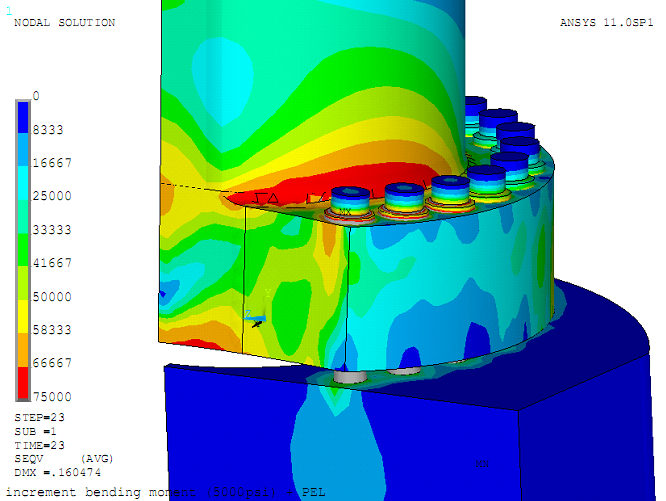
Task: Select the red legend band above 75000
Action: coord(23,383)
